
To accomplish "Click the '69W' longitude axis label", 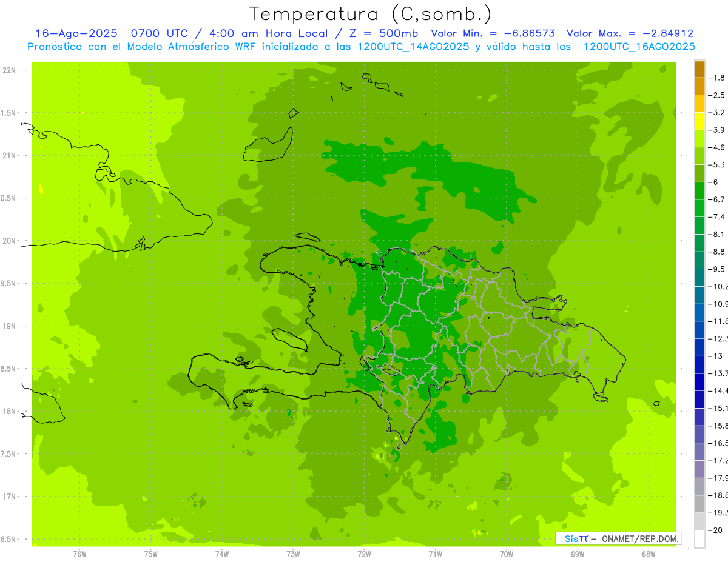I will [578, 554].
